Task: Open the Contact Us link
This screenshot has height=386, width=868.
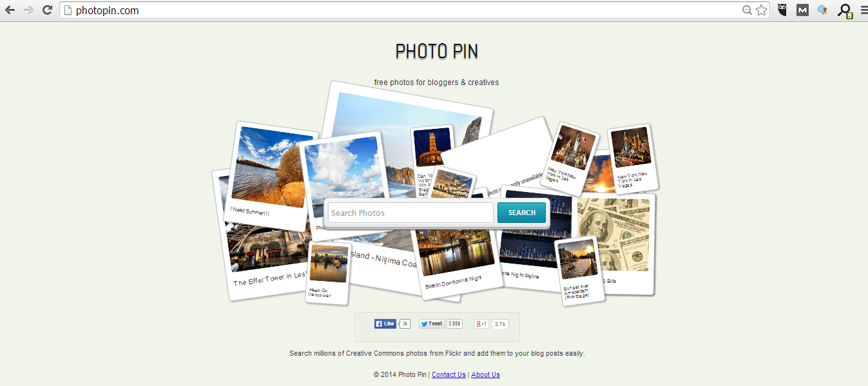Action: tap(448, 374)
